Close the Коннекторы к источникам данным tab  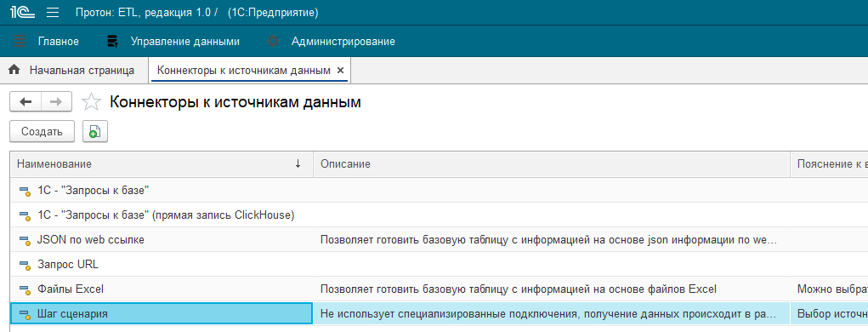tap(340, 71)
